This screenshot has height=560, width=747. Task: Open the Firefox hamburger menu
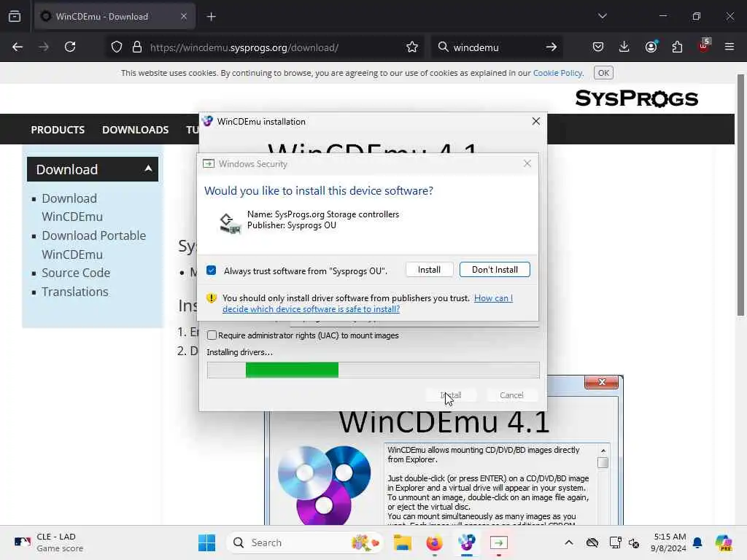pyautogui.click(x=729, y=47)
